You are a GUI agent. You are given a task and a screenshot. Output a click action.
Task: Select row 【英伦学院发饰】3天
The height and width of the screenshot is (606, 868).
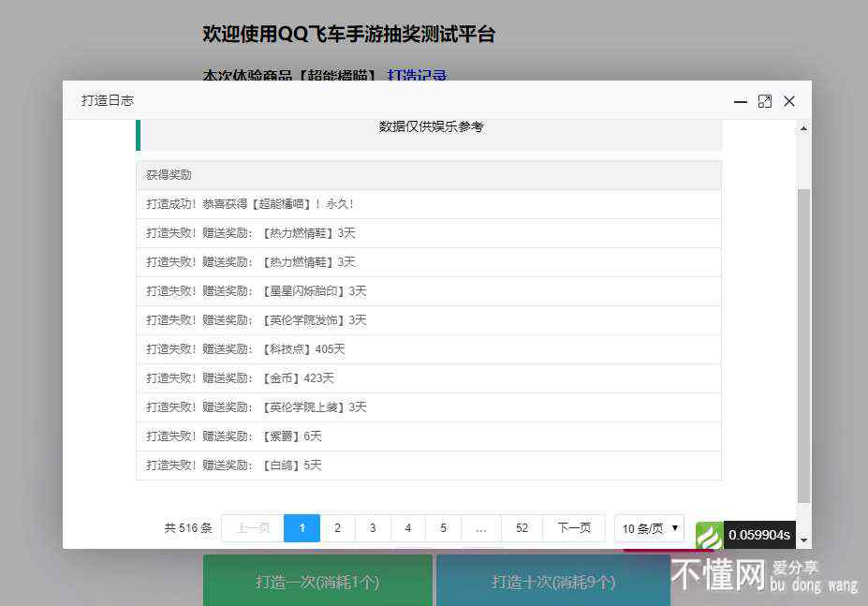(429, 320)
